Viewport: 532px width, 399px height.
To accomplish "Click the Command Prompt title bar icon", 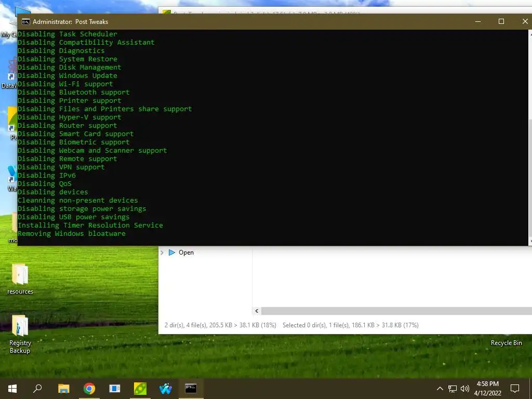I will tap(26, 22).
